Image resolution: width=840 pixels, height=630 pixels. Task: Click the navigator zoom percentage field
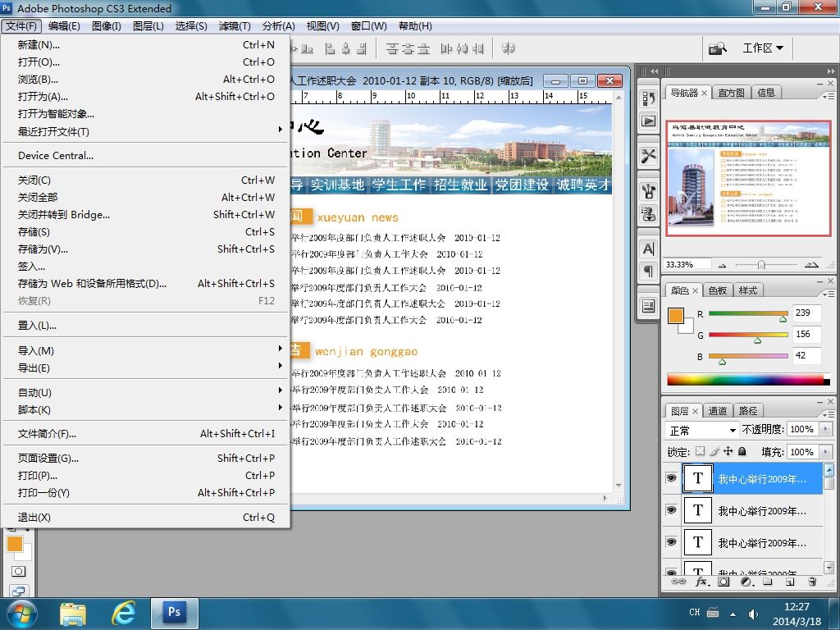tap(687, 265)
